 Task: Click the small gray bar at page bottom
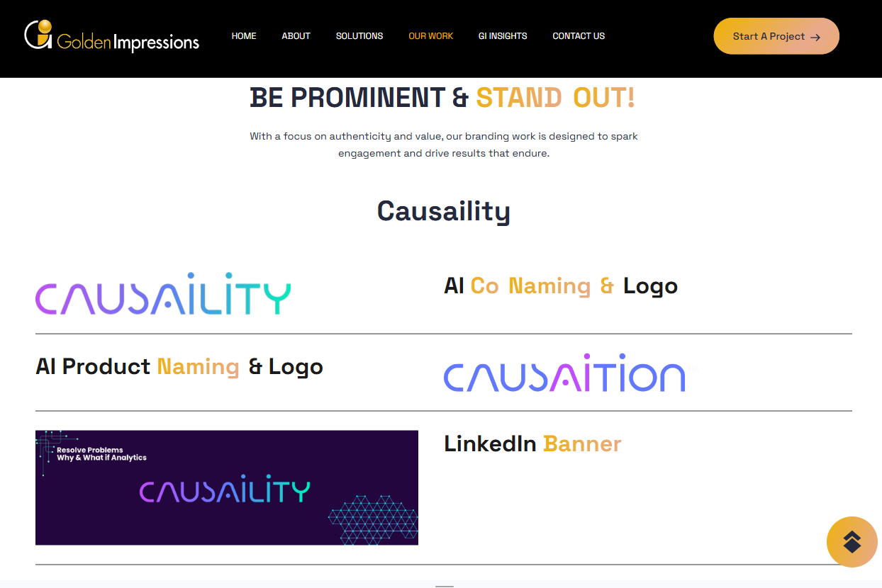point(444,586)
